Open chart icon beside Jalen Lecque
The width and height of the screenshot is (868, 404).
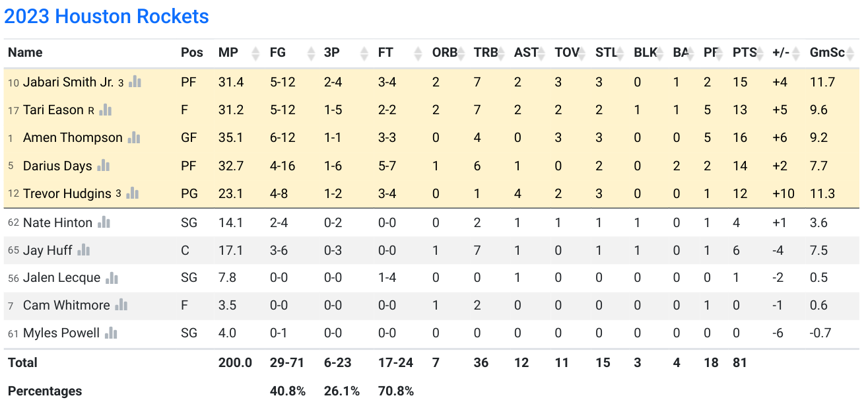click(x=112, y=278)
